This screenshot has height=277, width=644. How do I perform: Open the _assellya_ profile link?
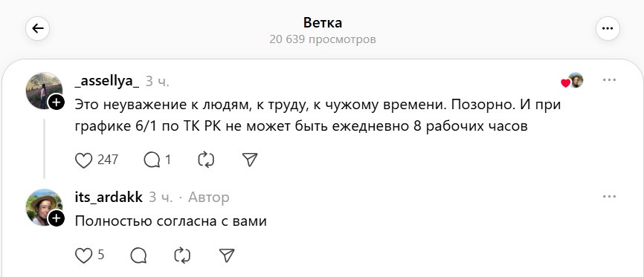pyautogui.click(x=107, y=81)
